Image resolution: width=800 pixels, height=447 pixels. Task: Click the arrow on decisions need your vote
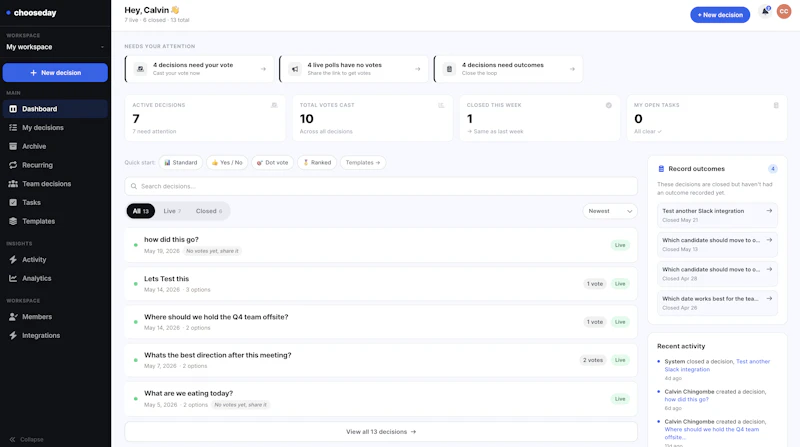pos(263,69)
